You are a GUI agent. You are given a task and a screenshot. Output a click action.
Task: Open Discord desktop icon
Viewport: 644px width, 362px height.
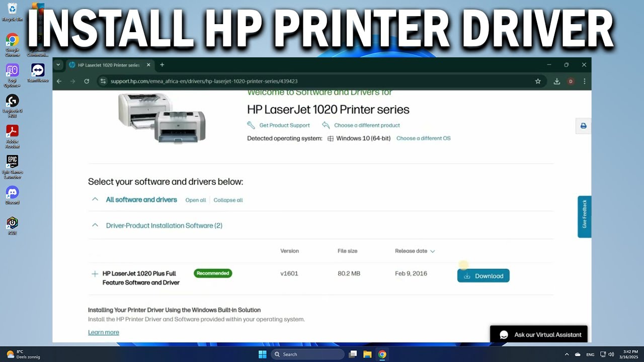(x=12, y=195)
